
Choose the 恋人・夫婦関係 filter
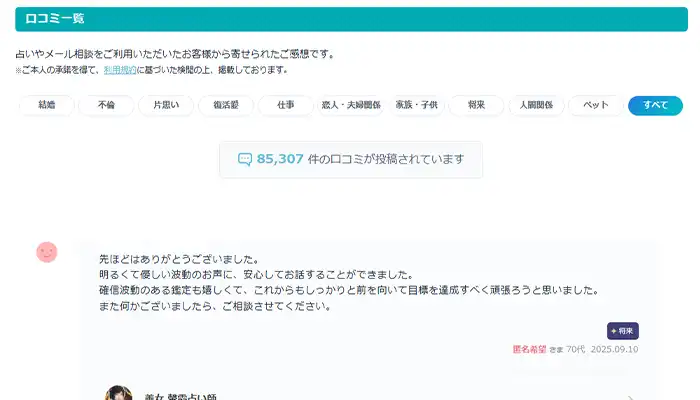click(350, 105)
